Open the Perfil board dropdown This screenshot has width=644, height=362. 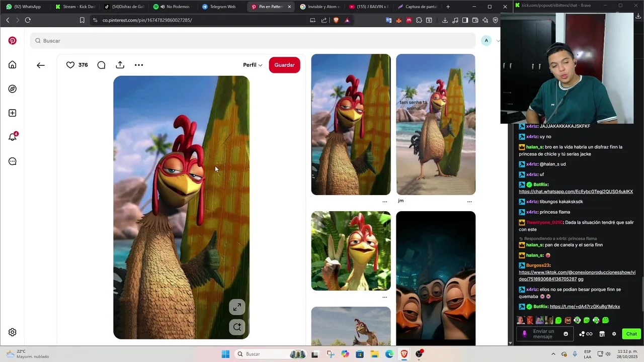click(253, 65)
